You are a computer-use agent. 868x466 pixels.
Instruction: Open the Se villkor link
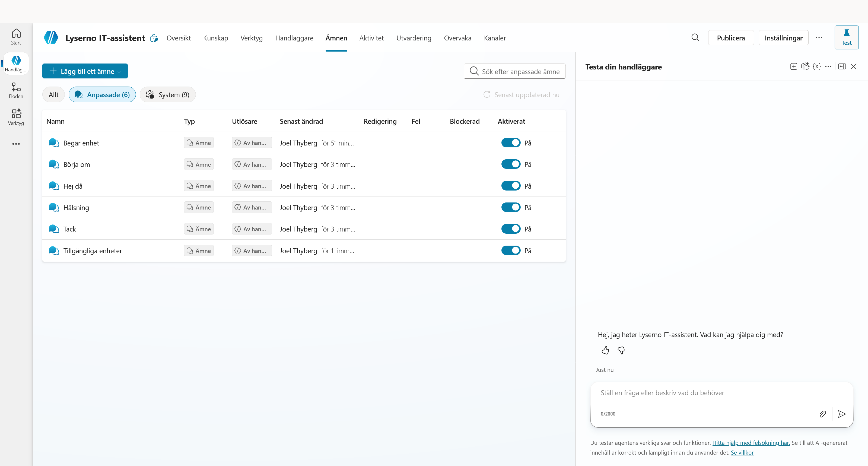(x=742, y=452)
